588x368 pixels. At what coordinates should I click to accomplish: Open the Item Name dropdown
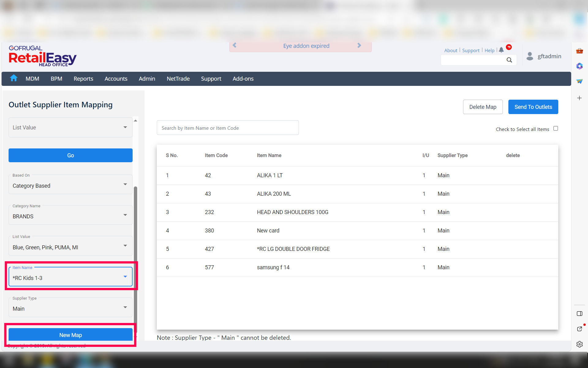pyautogui.click(x=125, y=277)
